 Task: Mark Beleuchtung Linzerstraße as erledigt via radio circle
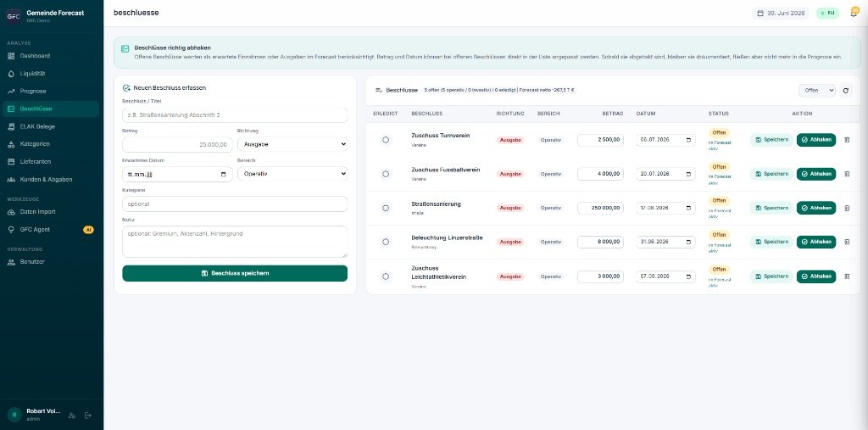pos(386,243)
